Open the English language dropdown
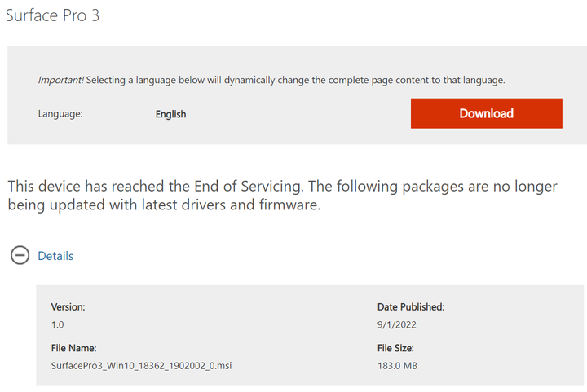Image resolution: width=587 pixels, height=392 pixels. (170, 114)
